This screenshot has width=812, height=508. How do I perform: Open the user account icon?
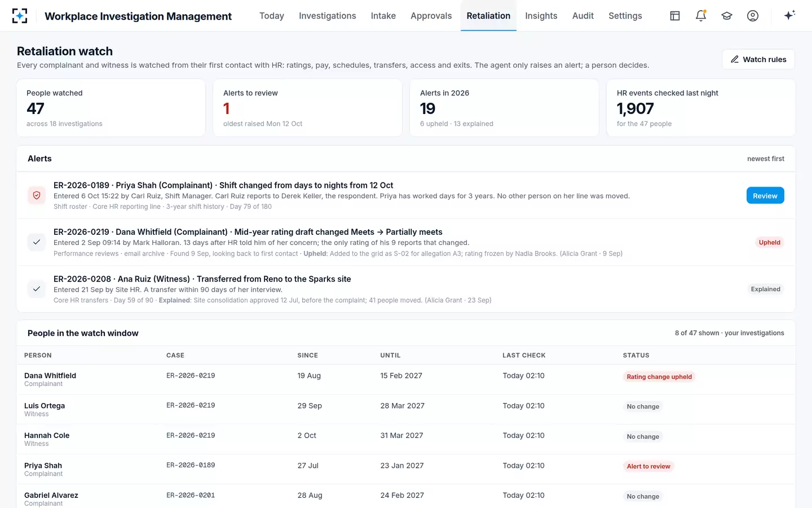point(753,16)
